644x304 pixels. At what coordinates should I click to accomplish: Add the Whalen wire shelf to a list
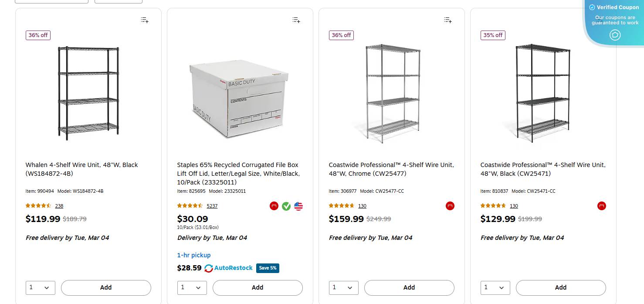(x=144, y=20)
